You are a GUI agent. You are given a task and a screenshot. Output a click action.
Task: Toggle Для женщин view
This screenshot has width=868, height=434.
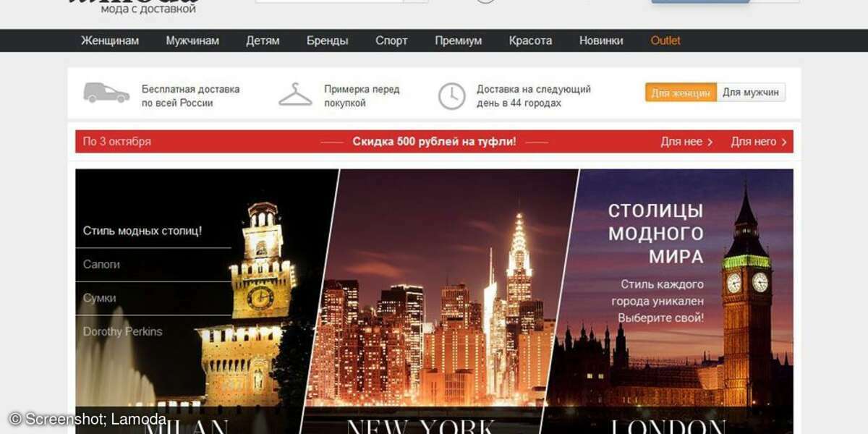pyautogui.click(x=681, y=93)
